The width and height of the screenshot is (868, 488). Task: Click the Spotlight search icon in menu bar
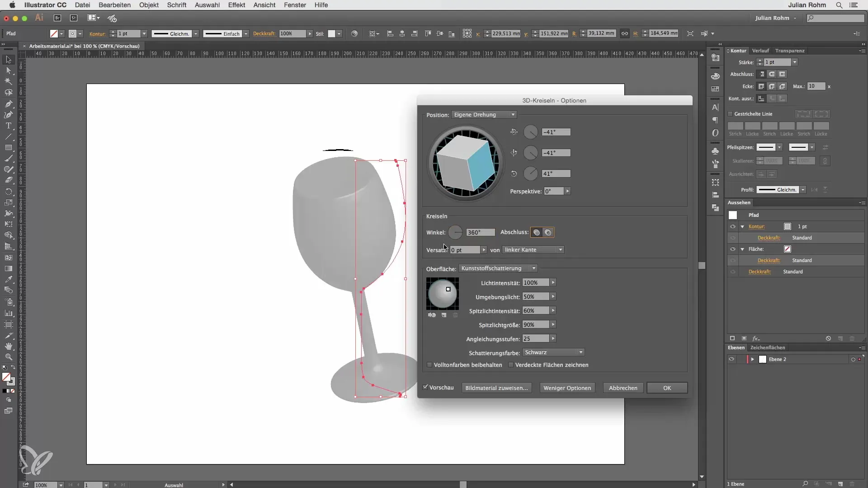pyautogui.click(x=839, y=5)
